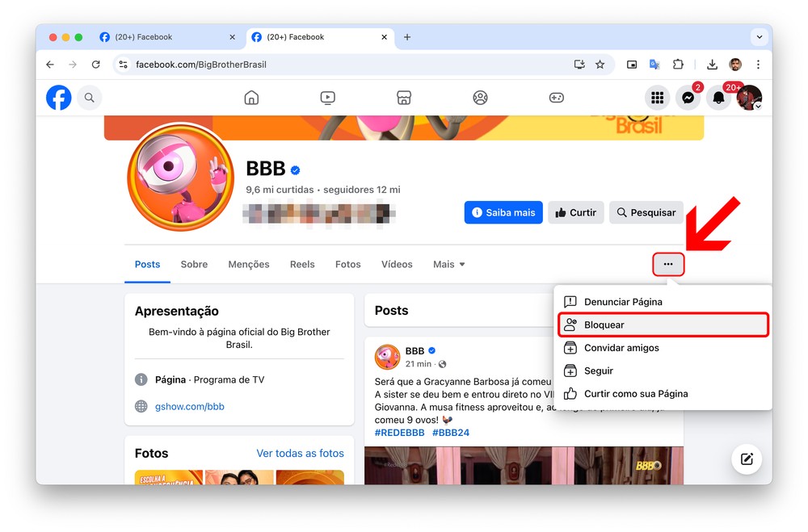Open the Groups icon in top navigation
This screenshot has width=808, height=532.
[480, 98]
